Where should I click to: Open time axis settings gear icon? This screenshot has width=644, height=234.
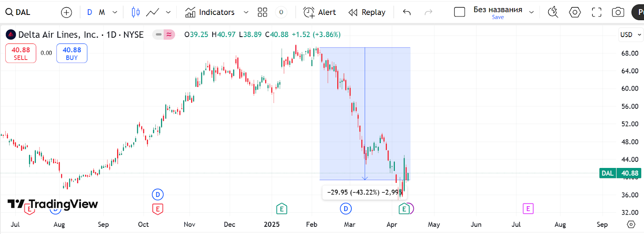631,224
